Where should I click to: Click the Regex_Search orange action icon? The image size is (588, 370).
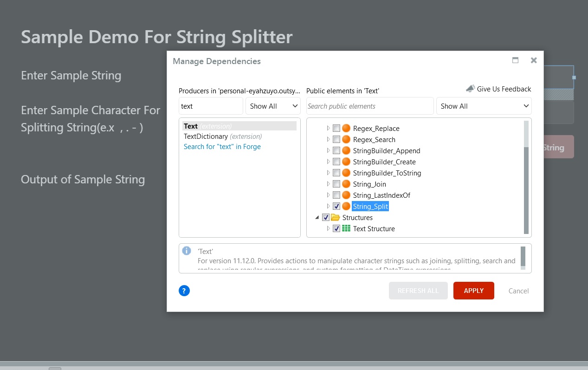(x=346, y=139)
